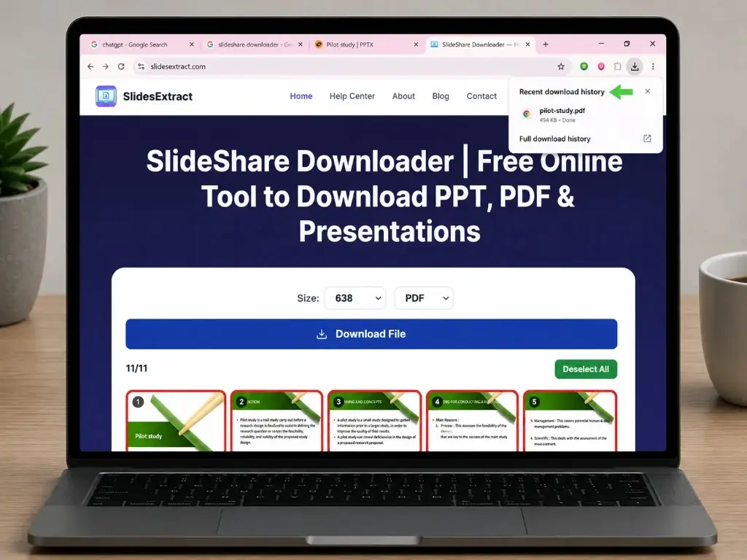Image resolution: width=747 pixels, height=560 pixels.
Task: Open the Chrome three-dot menu
Action: tap(653, 66)
